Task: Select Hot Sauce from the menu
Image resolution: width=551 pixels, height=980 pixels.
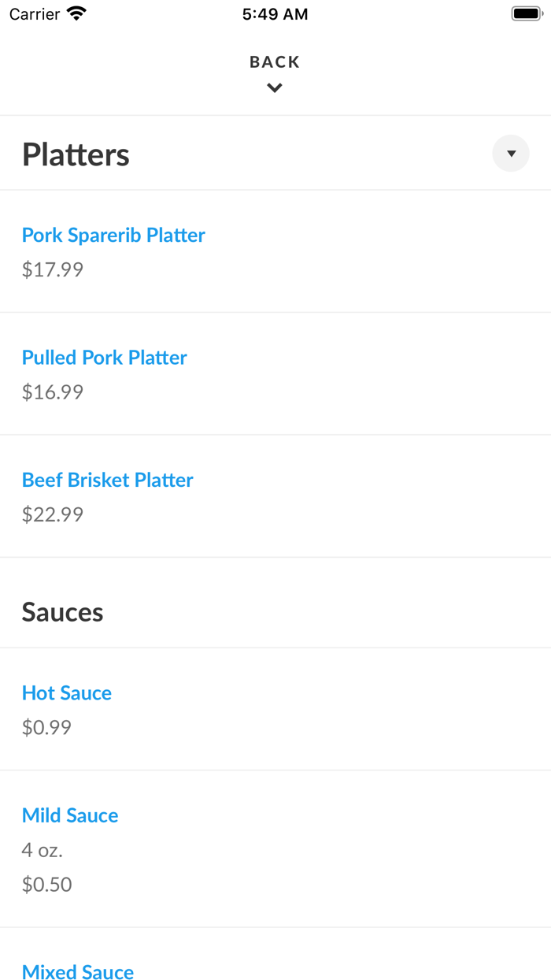Action: [x=67, y=692]
